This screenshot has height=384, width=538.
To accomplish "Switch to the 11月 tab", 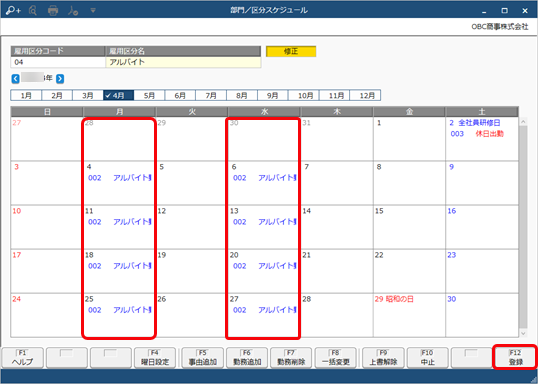I will coord(335,95).
